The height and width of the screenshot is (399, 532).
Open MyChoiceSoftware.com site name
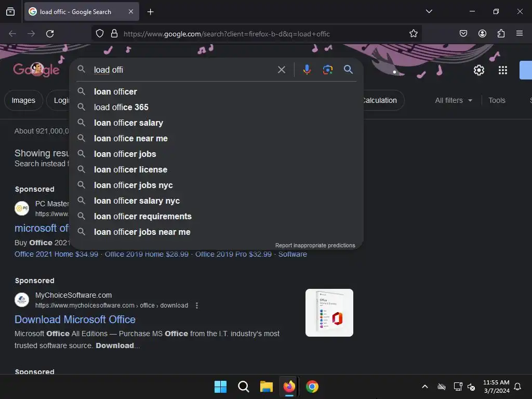click(73, 295)
